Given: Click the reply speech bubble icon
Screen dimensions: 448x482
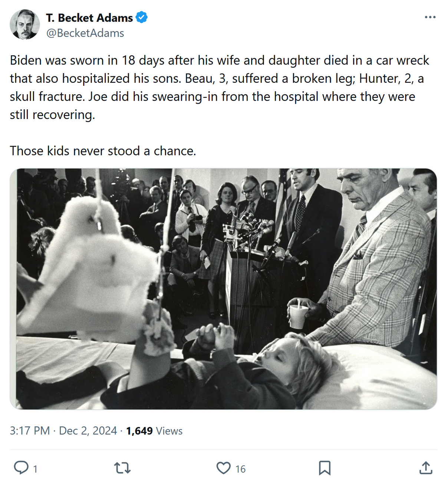Looking at the screenshot, I should (x=21, y=468).
